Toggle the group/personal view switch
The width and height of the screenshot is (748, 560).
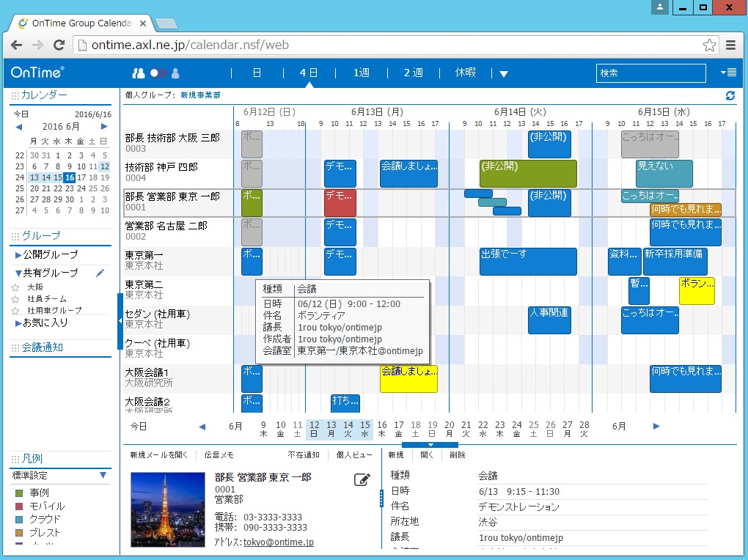[158, 73]
